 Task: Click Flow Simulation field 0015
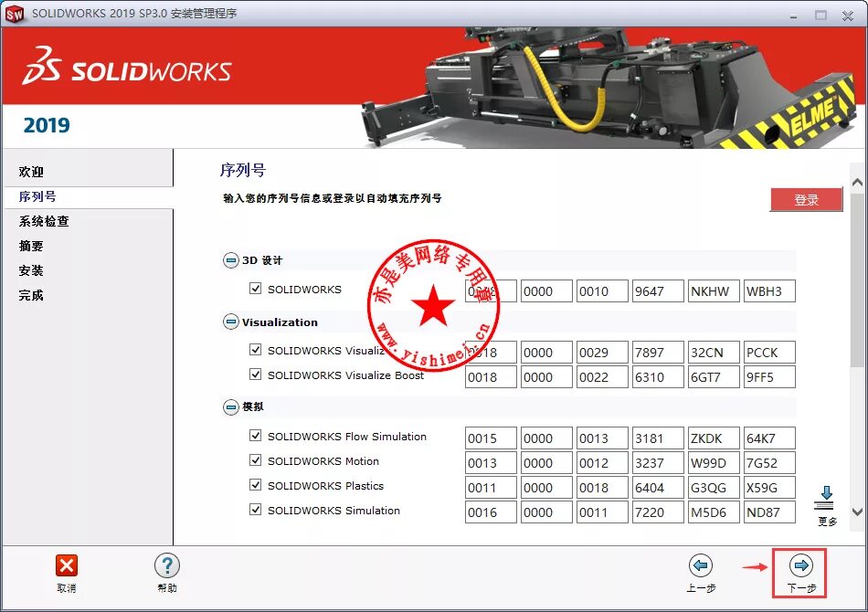pyautogui.click(x=491, y=438)
